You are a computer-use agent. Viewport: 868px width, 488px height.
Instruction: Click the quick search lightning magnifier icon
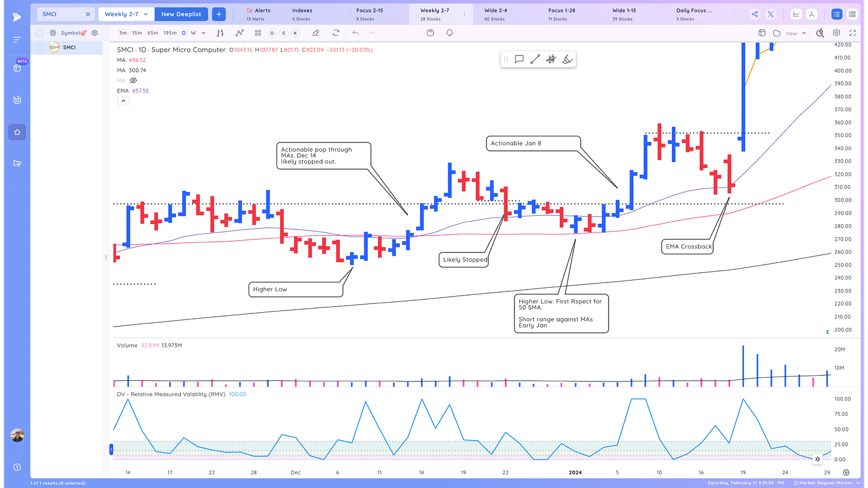click(820, 33)
